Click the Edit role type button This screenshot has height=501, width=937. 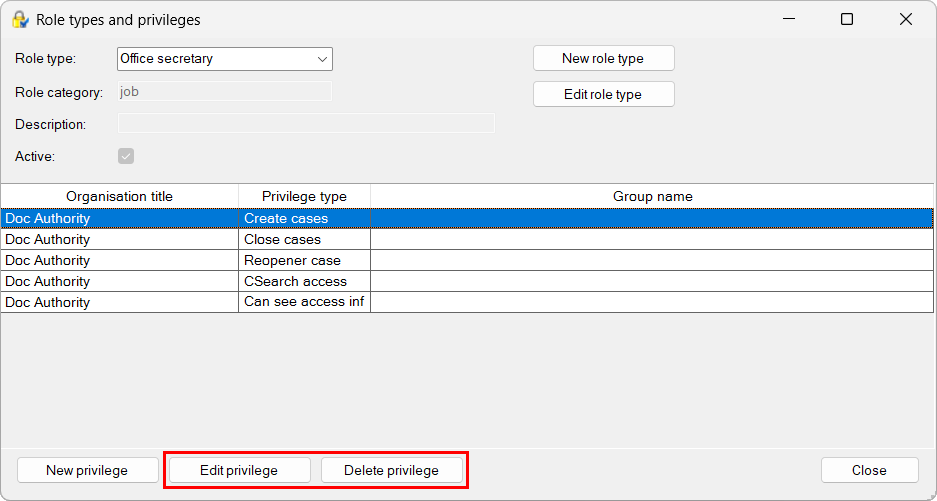pyautogui.click(x=604, y=94)
